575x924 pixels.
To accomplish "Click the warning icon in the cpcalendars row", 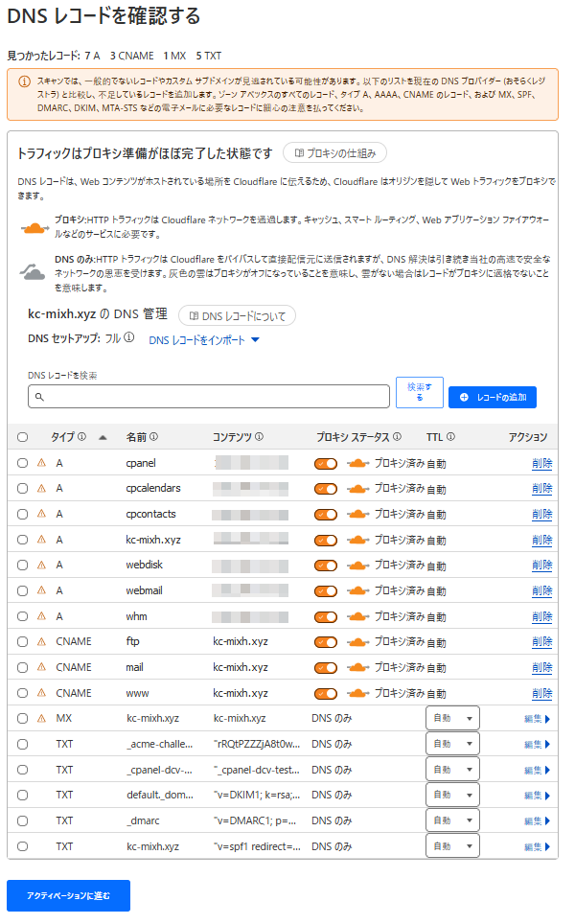I will pos(41,489).
